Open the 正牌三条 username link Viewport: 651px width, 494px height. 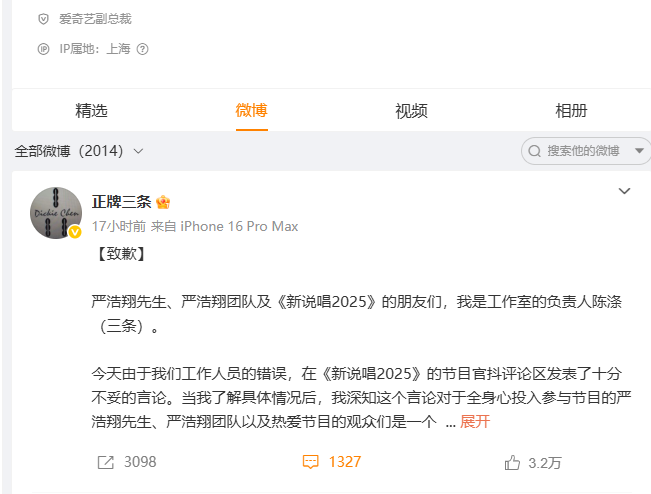coord(121,202)
